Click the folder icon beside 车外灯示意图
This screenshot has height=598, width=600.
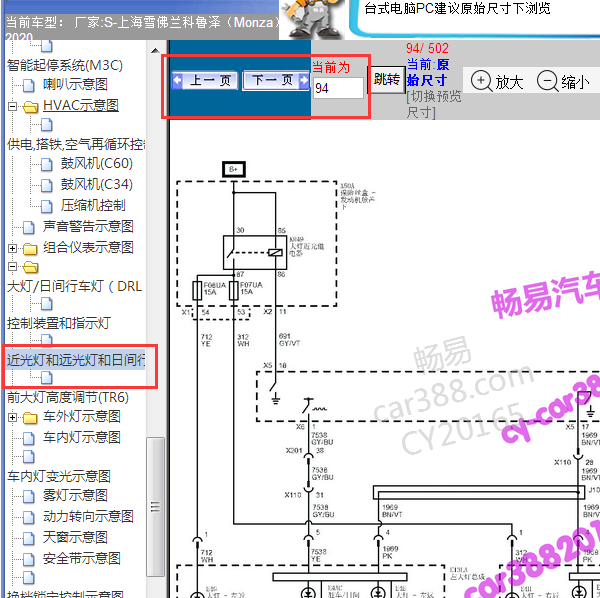(30, 418)
